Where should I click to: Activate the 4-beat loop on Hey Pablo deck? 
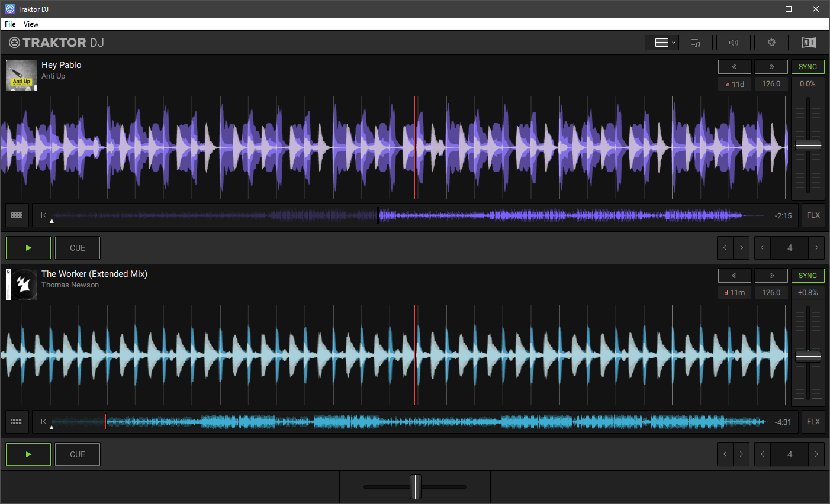click(790, 248)
